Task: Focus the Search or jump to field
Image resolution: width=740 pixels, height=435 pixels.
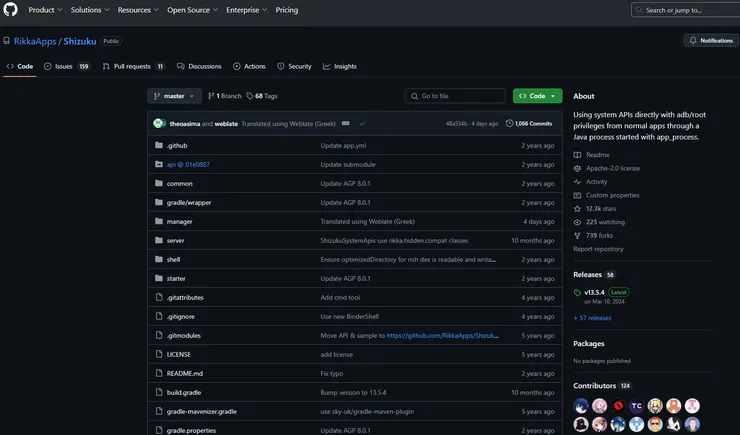Action: [x=685, y=10]
